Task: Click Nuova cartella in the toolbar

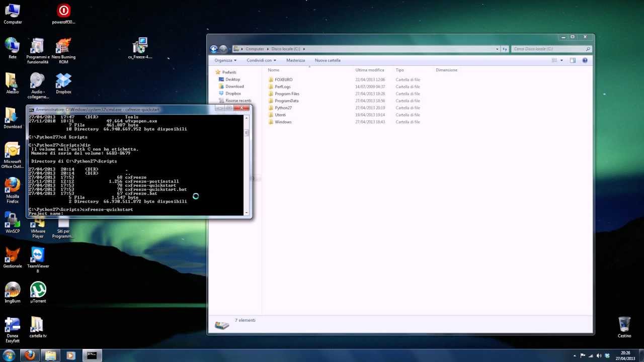Action: pyautogui.click(x=328, y=60)
